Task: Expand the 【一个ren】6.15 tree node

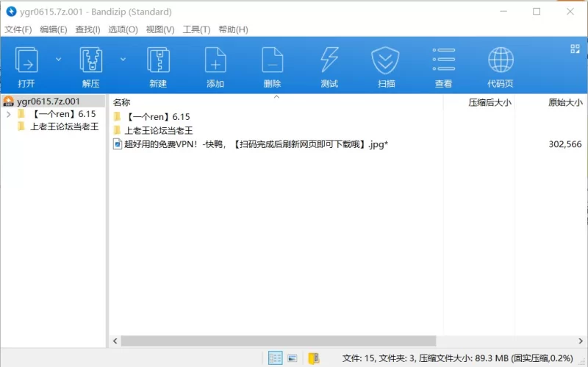Action: (9, 114)
